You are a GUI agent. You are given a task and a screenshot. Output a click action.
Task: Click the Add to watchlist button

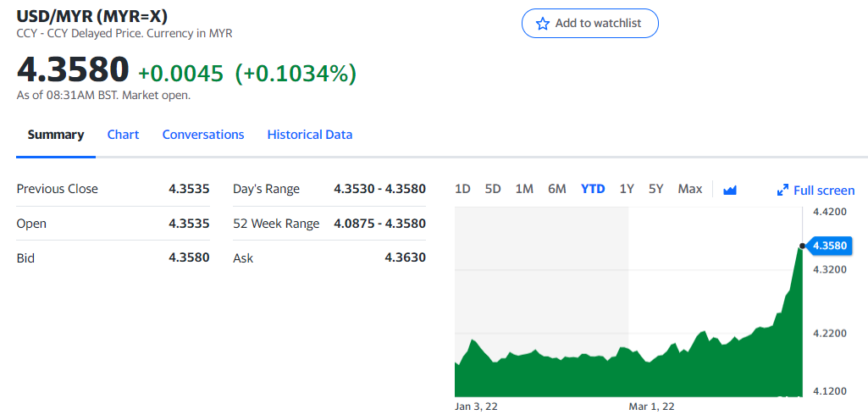pyautogui.click(x=590, y=23)
